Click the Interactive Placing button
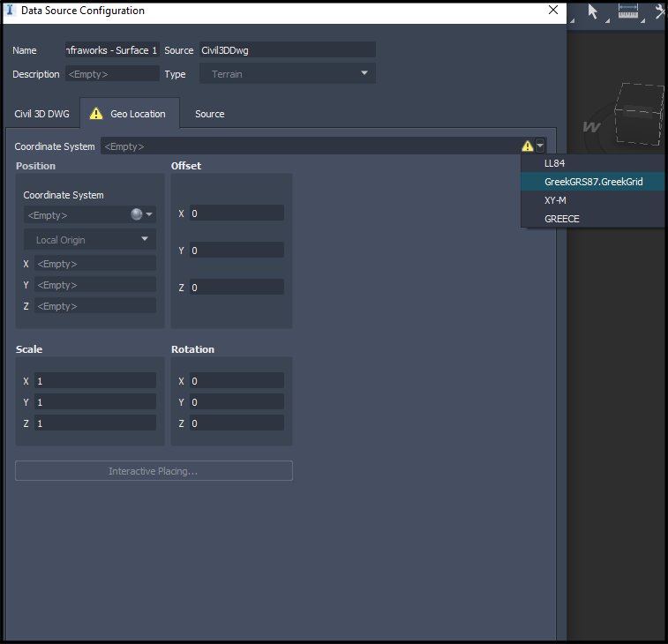 point(154,470)
